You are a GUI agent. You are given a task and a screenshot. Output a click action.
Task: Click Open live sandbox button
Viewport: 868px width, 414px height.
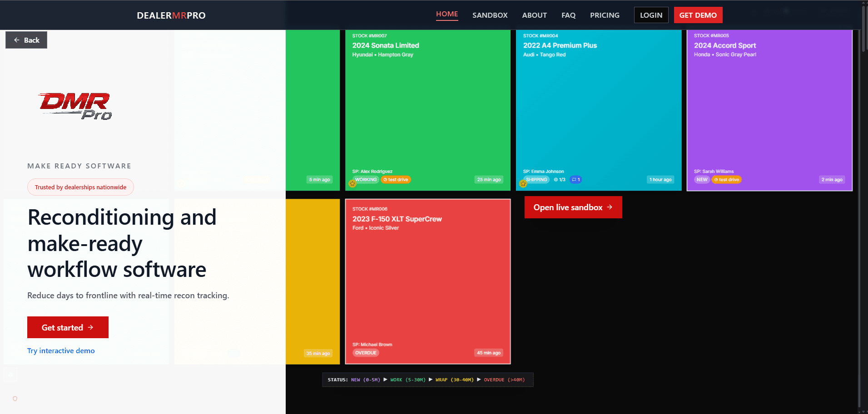point(573,207)
